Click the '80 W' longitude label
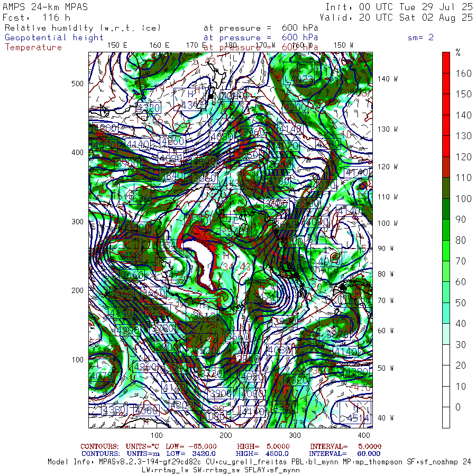This screenshot has height=476, width=476. 386,274
